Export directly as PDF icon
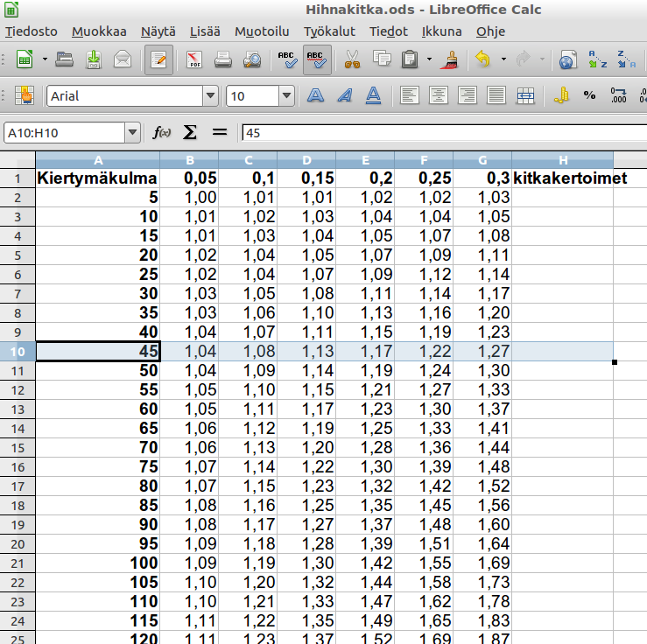Image resolution: width=647 pixels, height=644 pixels. (x=194, y=59)
